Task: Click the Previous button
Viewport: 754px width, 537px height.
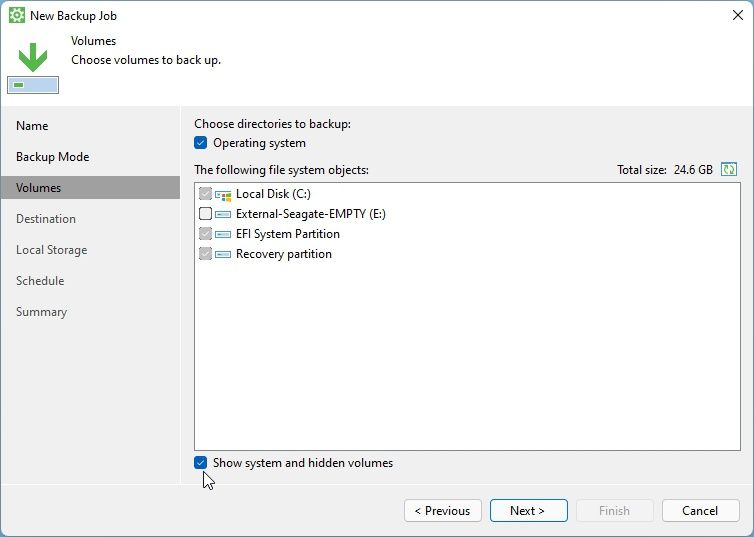Action: [x=443, y=511]
